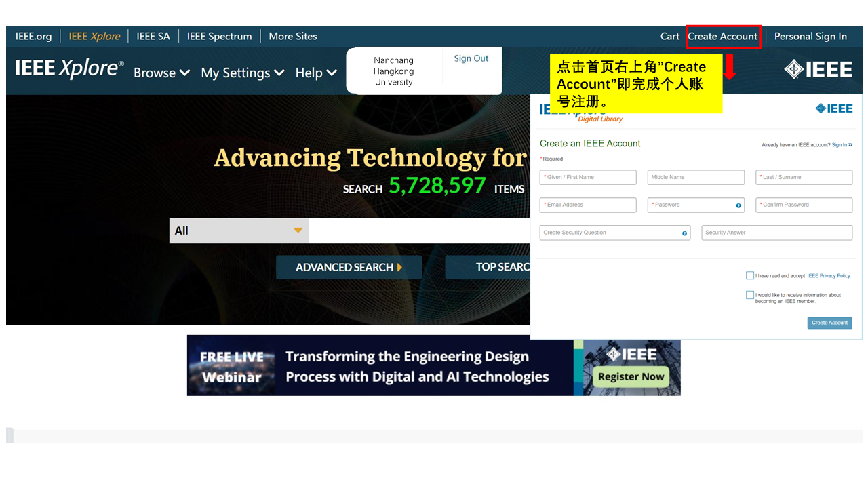Click Personal Sign In

tap(810, 37)
